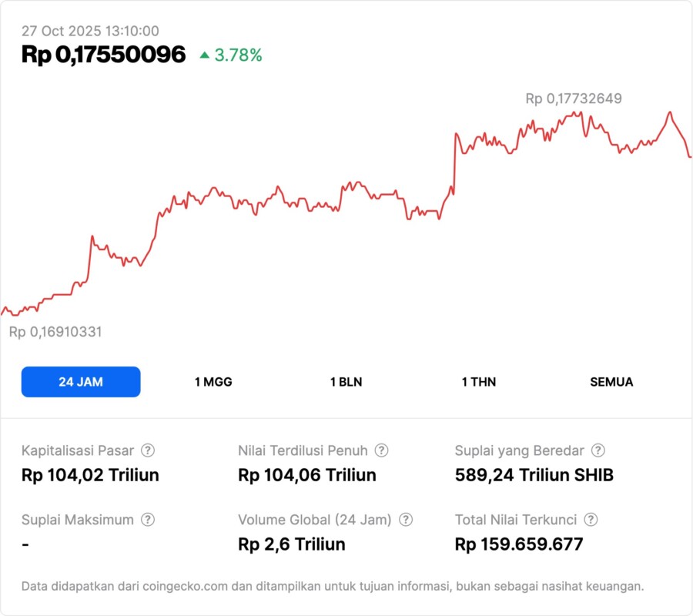Show the Suplai Maksimum help tooltip
The image size is (693, 616).
coord(147,520)
